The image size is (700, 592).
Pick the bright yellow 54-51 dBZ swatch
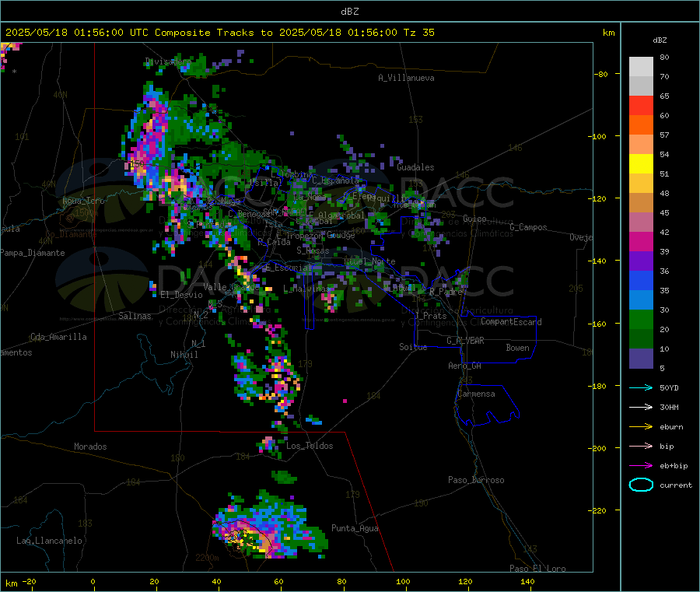pyautogui.click(x=641, y=164)
